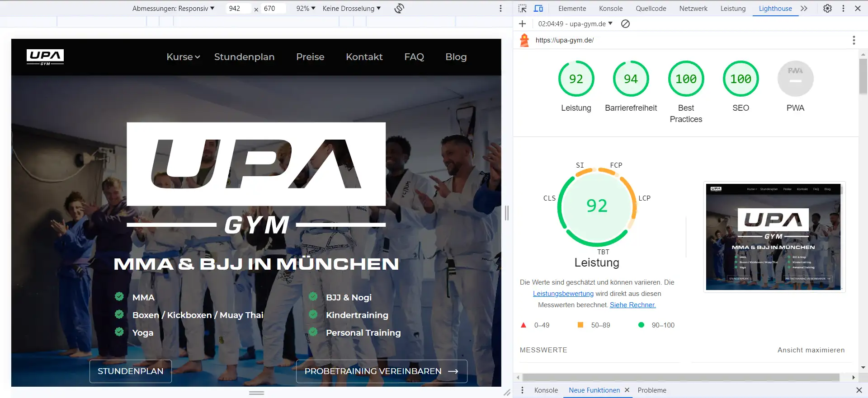Image resolution: width=868 pixels, height=398 pixels.
Task: Open drawer three-dot menu icon
Action: coord(523,390)
